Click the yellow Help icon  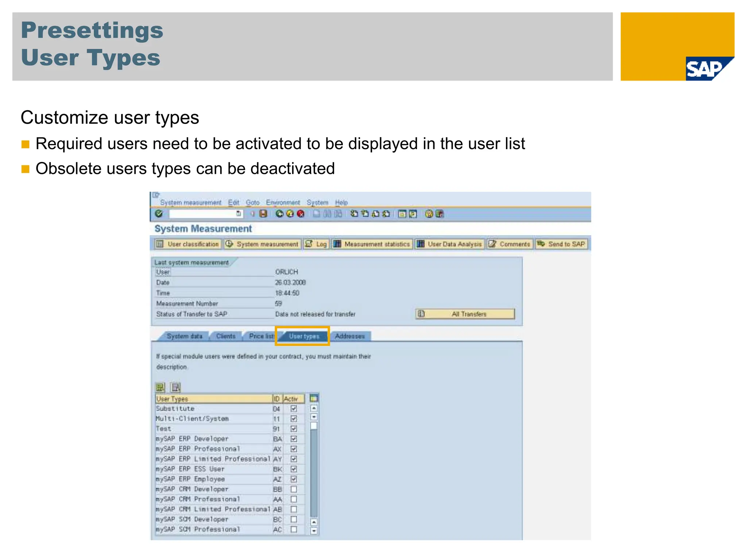(429, 214)
